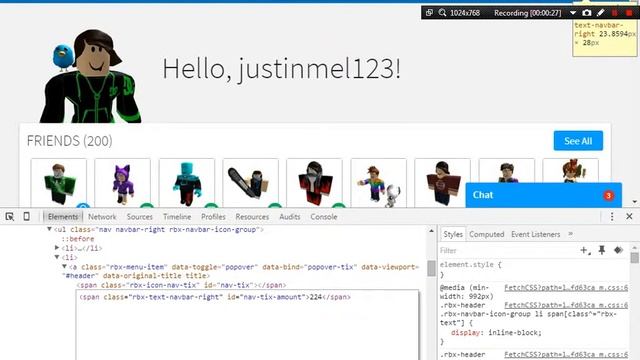Open the Sources tab

[x=140, y=217]
